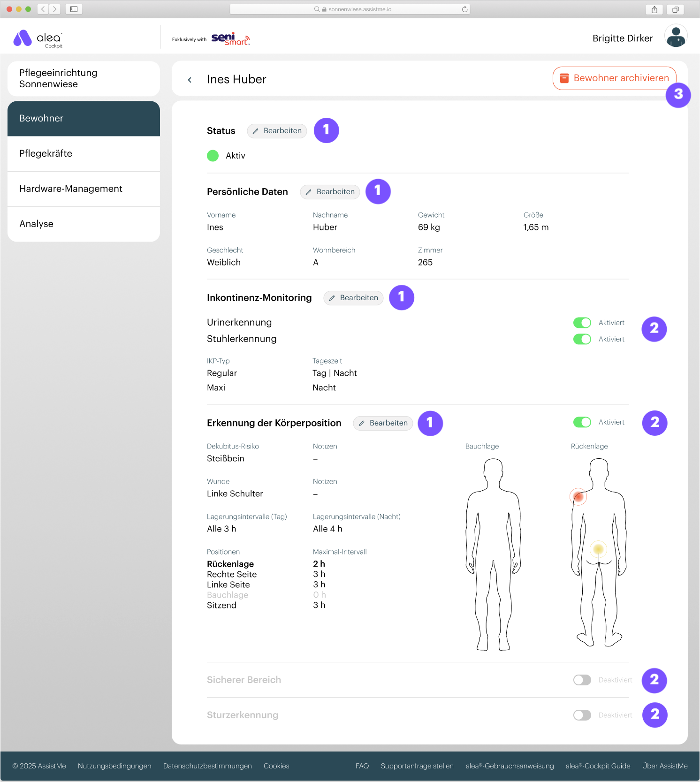Open the browser share icon
Viewport: 700px width, 782px height.
coord(654,9)
